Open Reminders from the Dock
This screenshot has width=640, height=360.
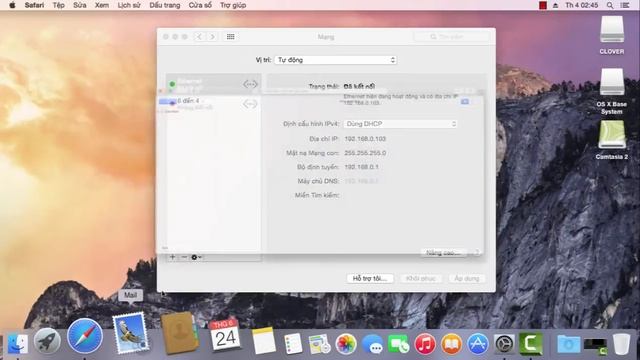click(293, 343)
